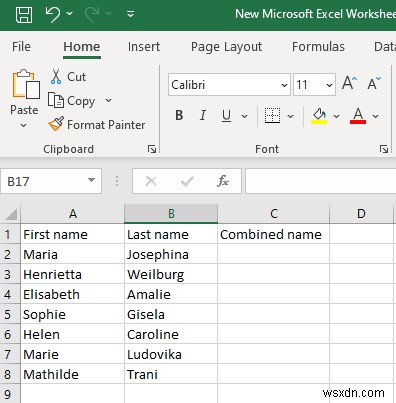Open the Name Box dropdown arrow
The width and height of the screenshot is (396, 403).
(x=91, y=181)
